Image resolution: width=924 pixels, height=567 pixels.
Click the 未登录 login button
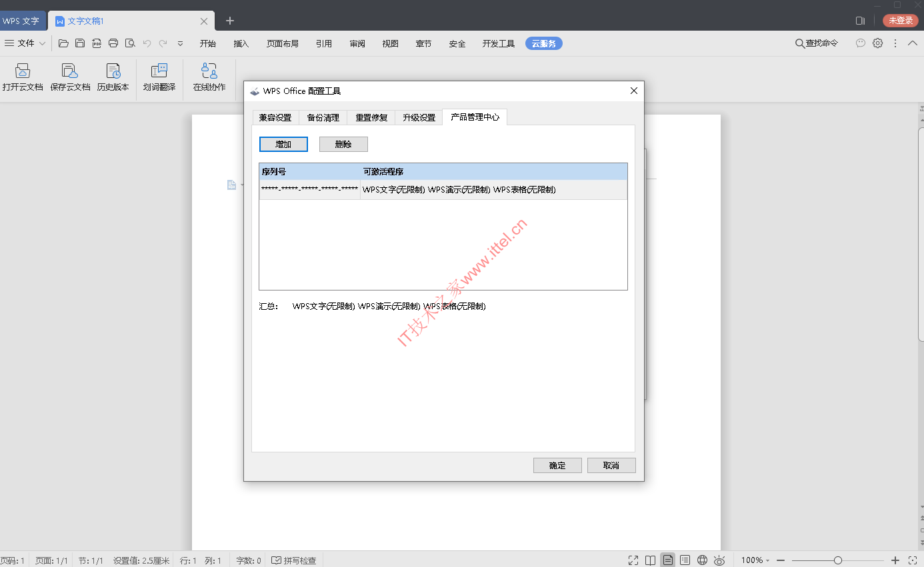pyautogui.click(x=901, y=21)
